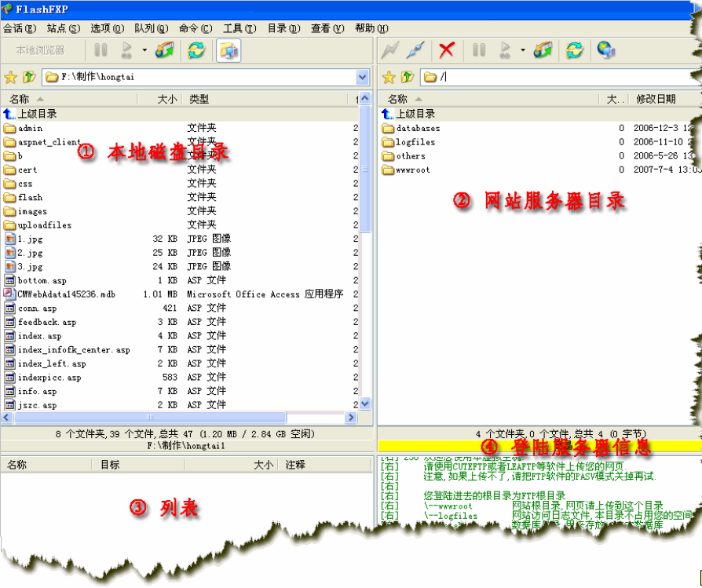Click the disconnect icon in the remote toolbar
702x588 pixels.
(417, 51)
